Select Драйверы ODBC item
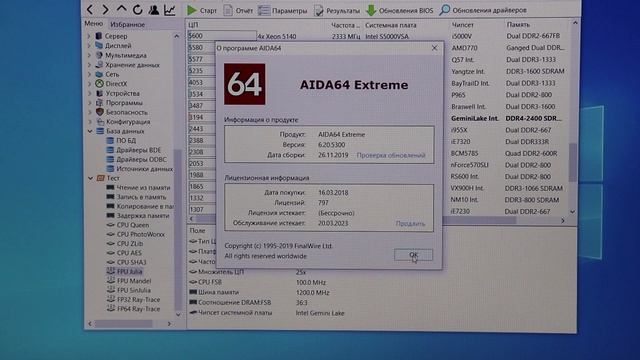This screenshot has width=640, height=360. click(141, 159)
